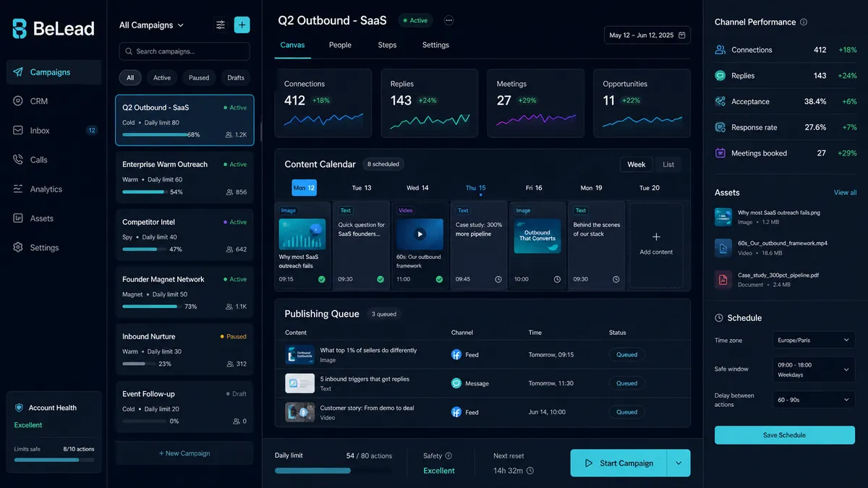Viewport: 868px width, 488px height.
Task: Click the Save Schedule button
Action: [785, 435]
